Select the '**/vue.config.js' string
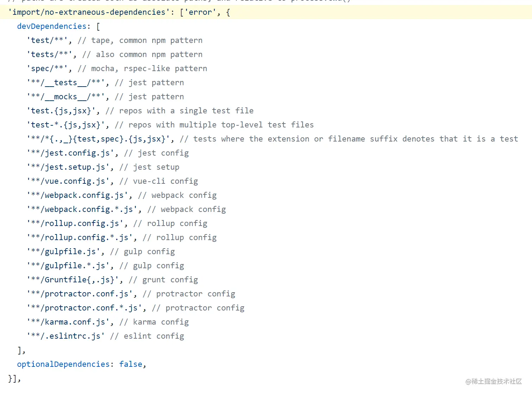This screenshot has width=532, height=395. pos(68,181)
